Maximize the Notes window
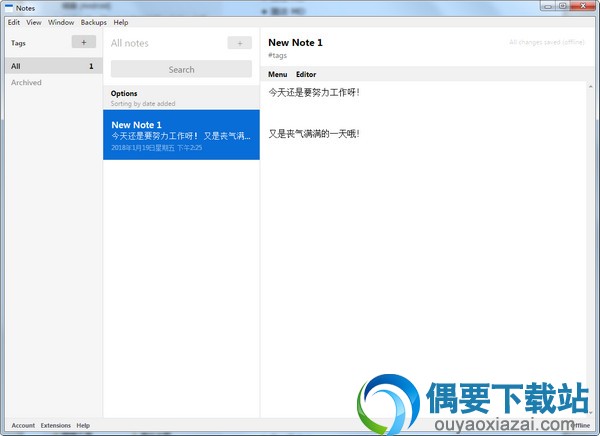This screenshot has height=436, width=600. click(x=563, y=6)
